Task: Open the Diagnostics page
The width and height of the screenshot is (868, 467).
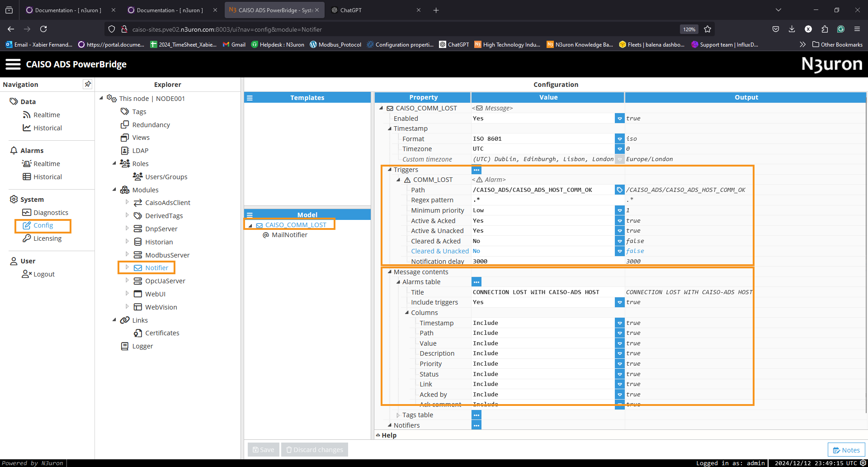Action: (x=45, y=213)
